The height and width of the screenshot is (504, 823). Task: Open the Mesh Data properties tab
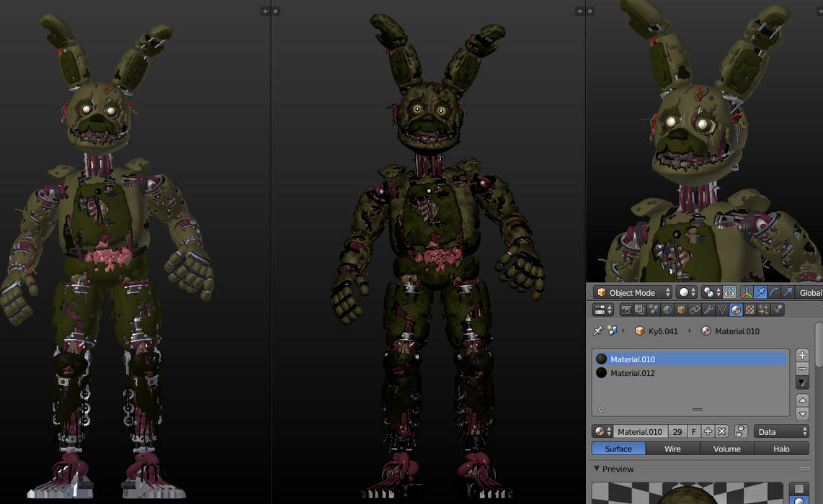click(x=722, y=310)
